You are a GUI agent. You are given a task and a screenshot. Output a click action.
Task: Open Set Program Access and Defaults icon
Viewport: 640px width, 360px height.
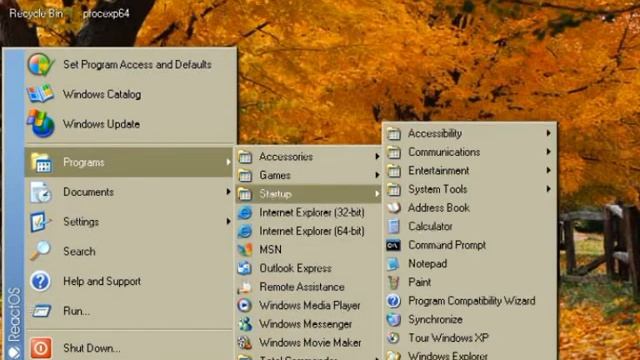[41, 64]
